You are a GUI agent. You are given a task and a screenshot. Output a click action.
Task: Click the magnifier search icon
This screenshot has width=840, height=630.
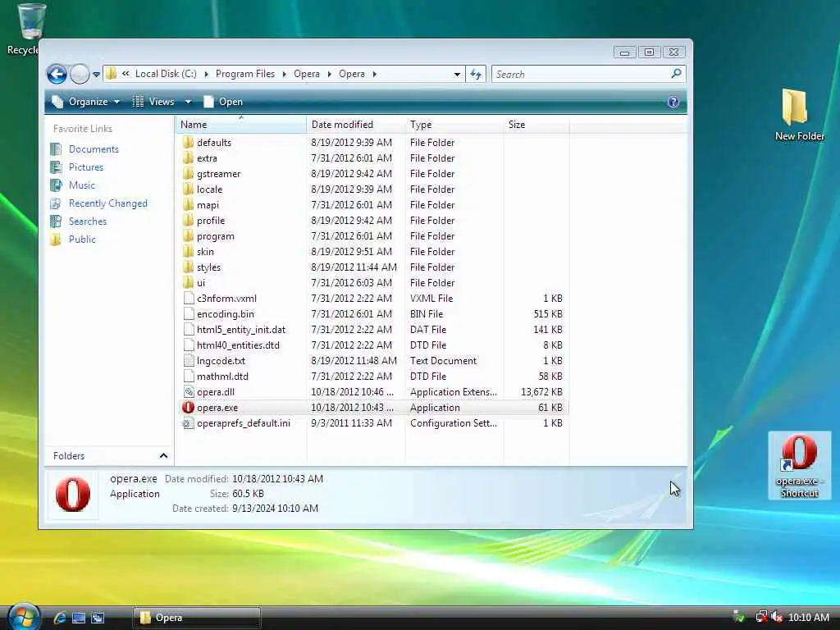click(676, 73)
